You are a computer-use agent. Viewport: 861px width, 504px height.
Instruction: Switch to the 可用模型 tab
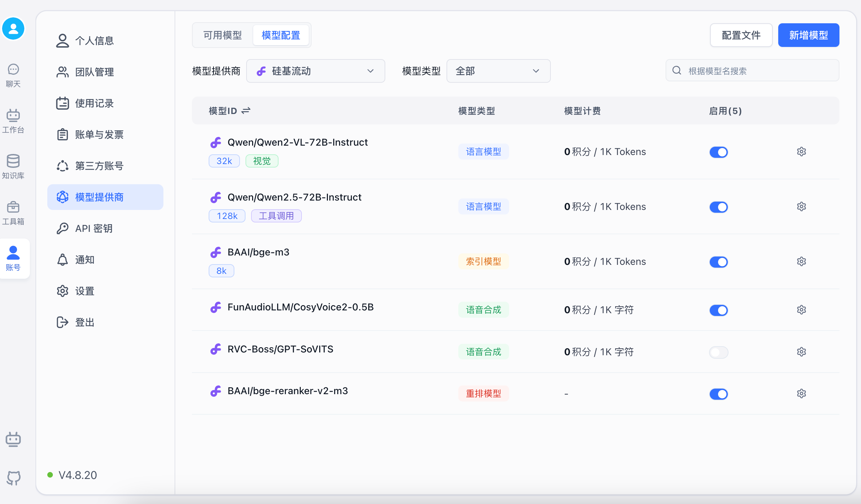pos(223,35)
